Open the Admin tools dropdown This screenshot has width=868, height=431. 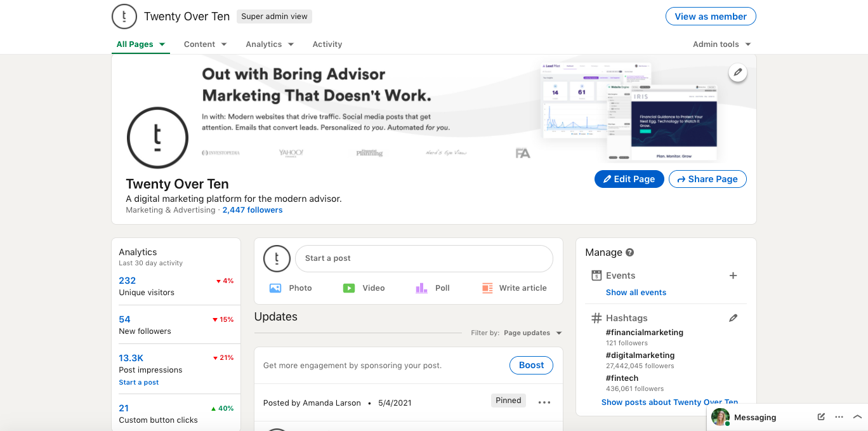[x=722, y=44]
